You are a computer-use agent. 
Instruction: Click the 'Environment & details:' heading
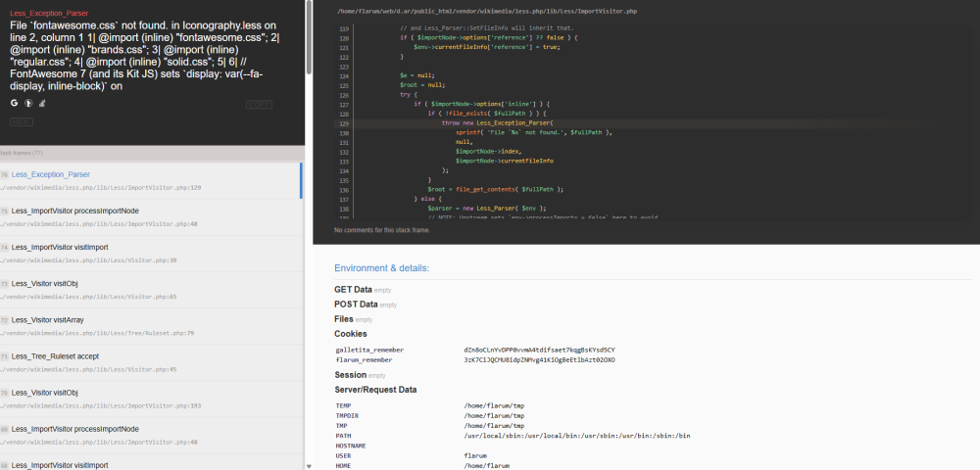tap(382, 268)
